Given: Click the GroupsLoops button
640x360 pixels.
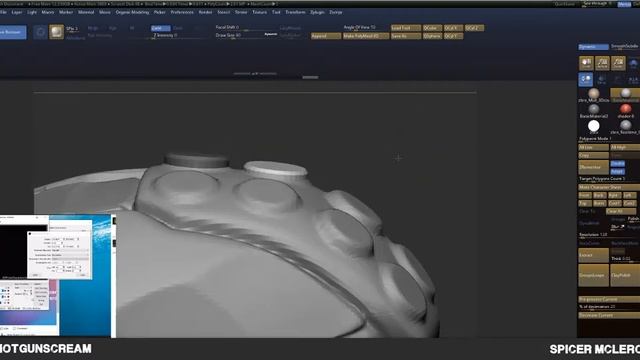Looking at the screenshot, I should click(593, 276).
